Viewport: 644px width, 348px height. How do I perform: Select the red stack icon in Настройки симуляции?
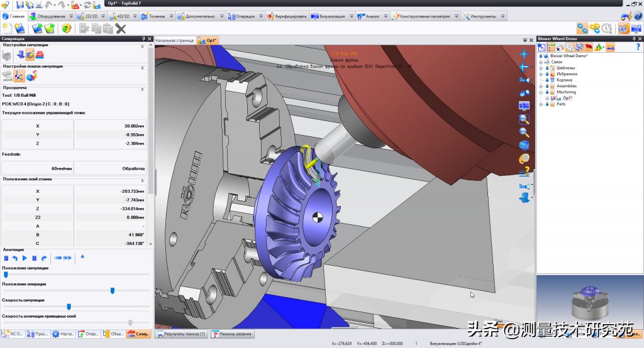(40, 55)
